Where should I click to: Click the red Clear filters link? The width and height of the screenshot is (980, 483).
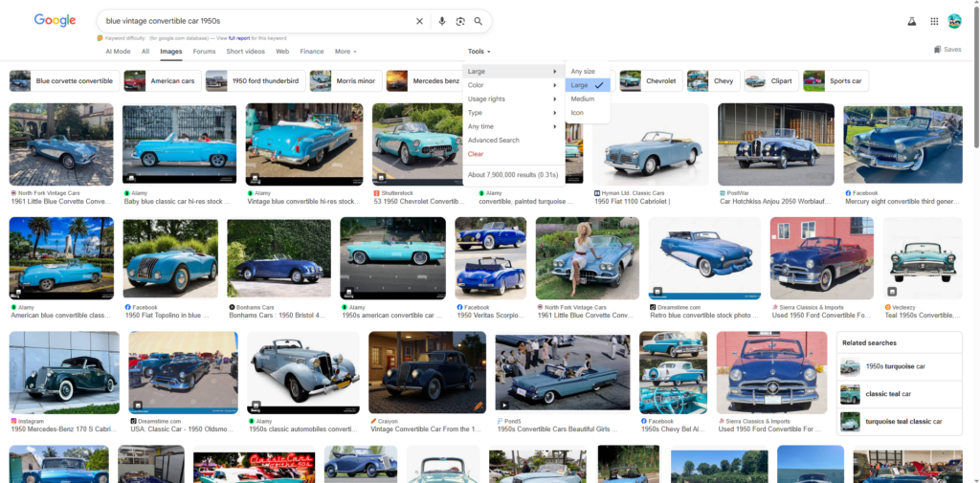[x=476, y=154]
